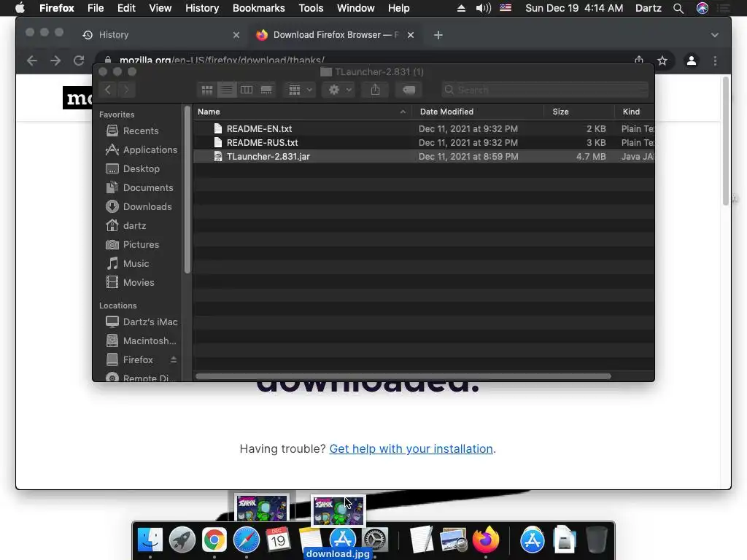Sort files by Size column
This screenshot has width=747, height=560.
(579, 112)
